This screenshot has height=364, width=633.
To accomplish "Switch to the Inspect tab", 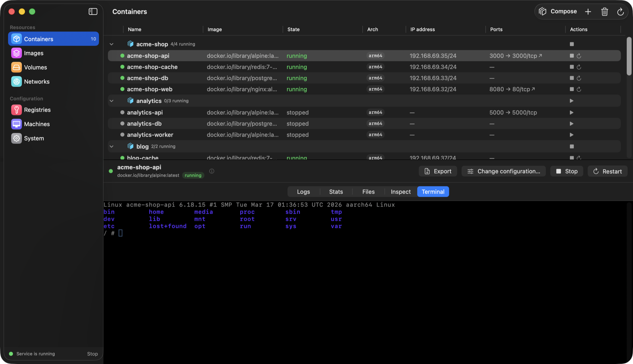I will click(x=400, y=191).
